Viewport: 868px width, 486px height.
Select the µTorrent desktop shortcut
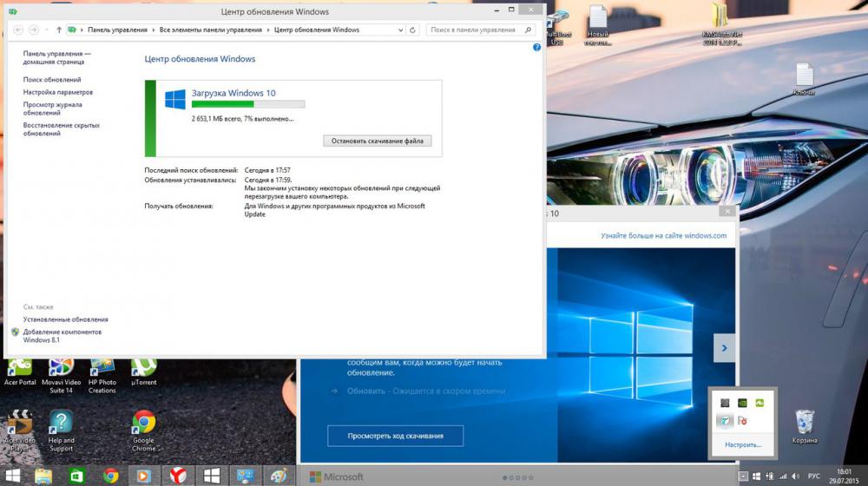pos(143,372)
